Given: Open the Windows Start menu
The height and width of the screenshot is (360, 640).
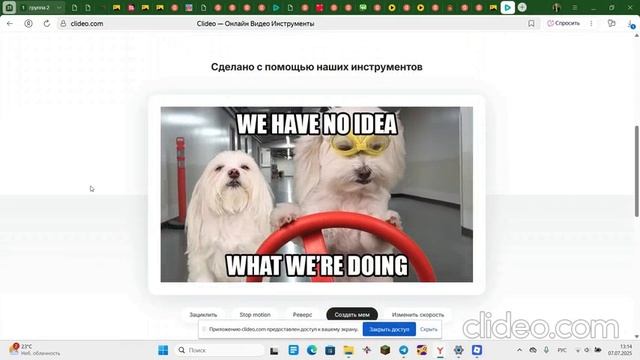Looking at the screenshot, I should click(x=163, y=350).
